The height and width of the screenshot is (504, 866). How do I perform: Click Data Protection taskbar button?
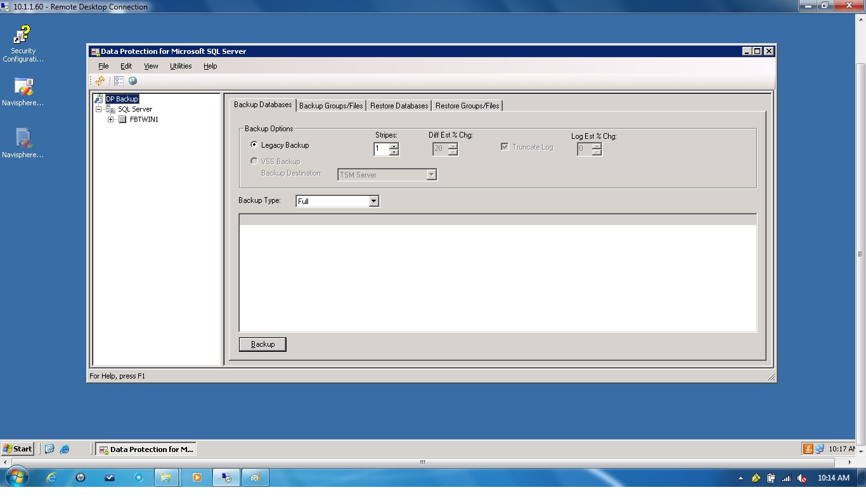click(146, 449)
